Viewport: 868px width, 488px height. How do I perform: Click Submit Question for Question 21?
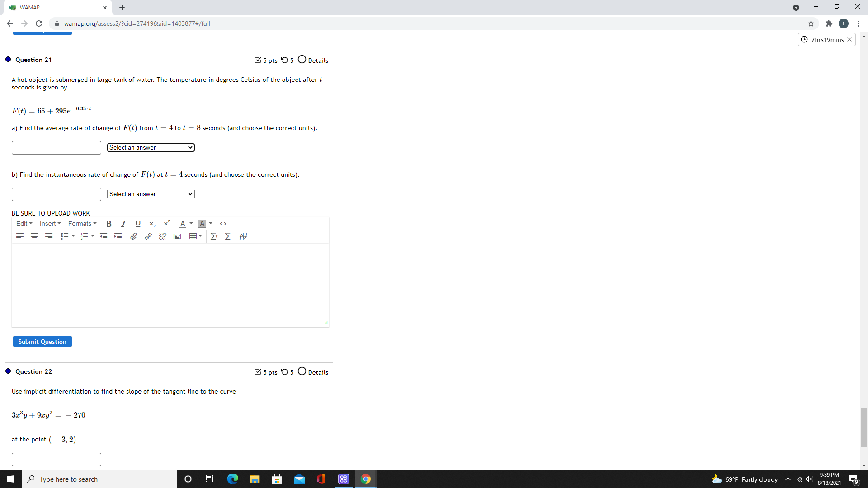coord(42,341)
